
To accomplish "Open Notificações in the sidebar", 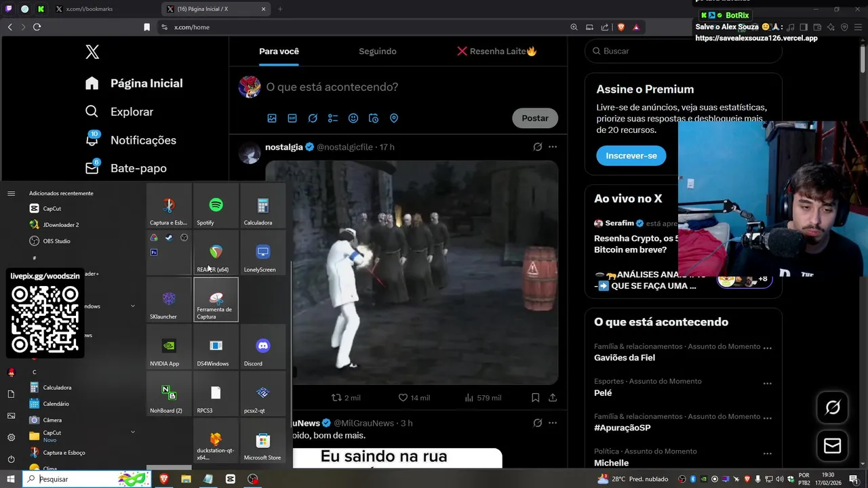I will [131, 140].
